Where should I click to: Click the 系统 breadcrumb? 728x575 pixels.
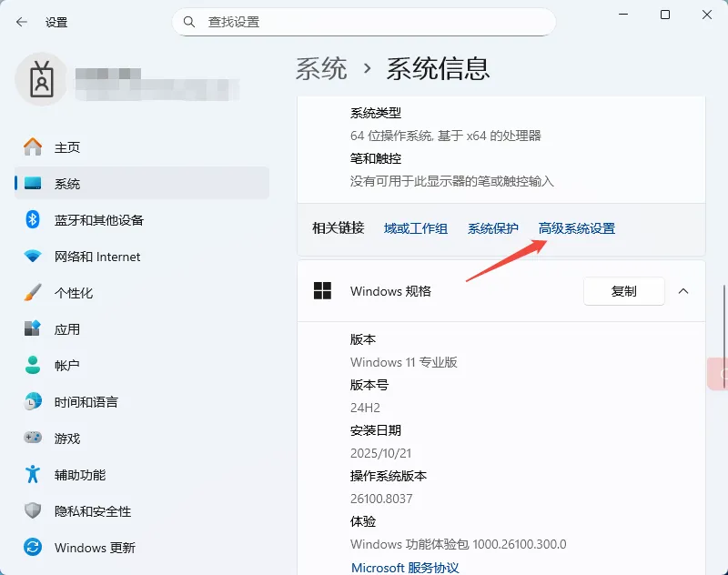coord(321,68)
